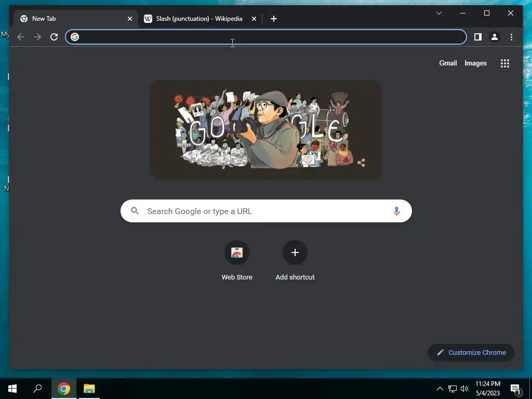Click the Customize Chrome button
The width and height of the screenshot is (532, 399).
tap(471, 353)
